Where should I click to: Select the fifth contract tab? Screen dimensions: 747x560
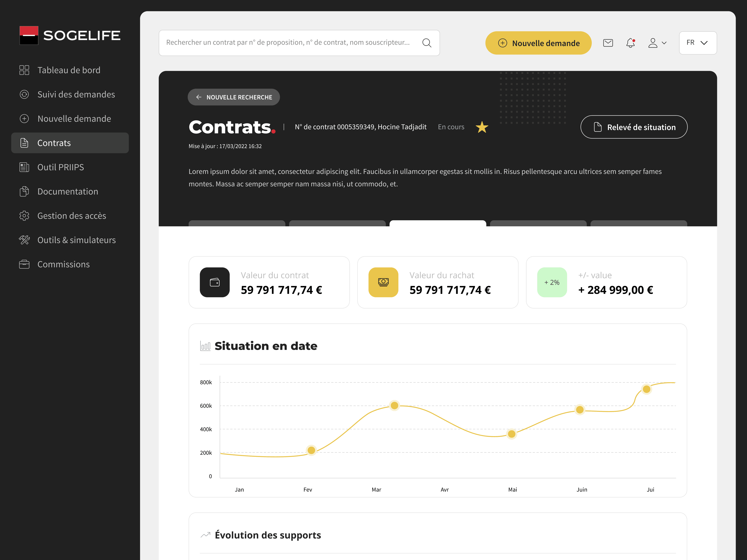pos(639,223)
